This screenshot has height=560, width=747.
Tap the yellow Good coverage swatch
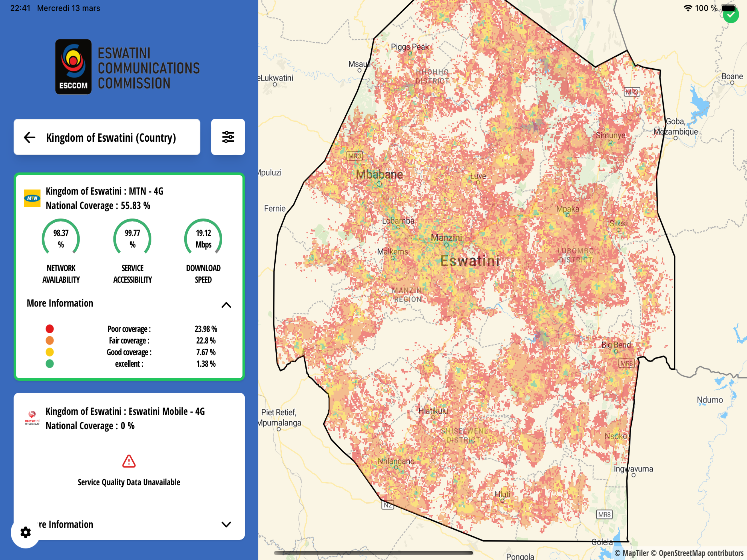pyautogui.click(x=50, y=352)
